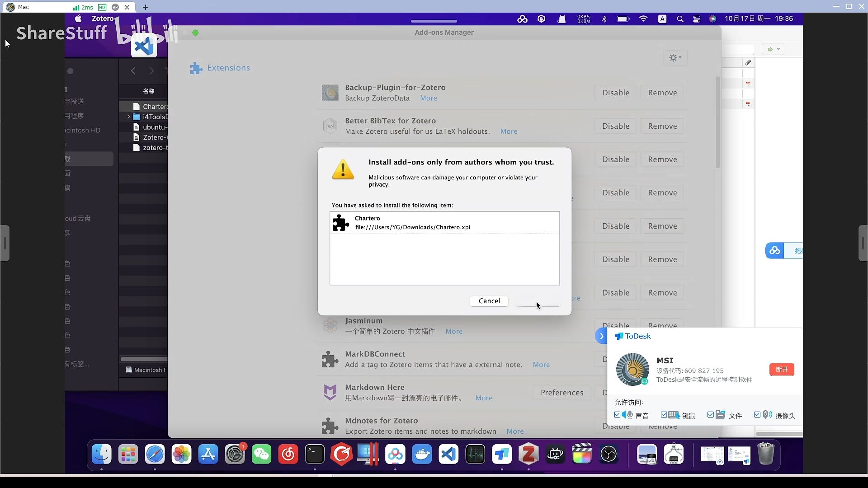868x488 pixels.
Task: Open the date and time menu
Action: pyautogui.click(x=759, y=19)
